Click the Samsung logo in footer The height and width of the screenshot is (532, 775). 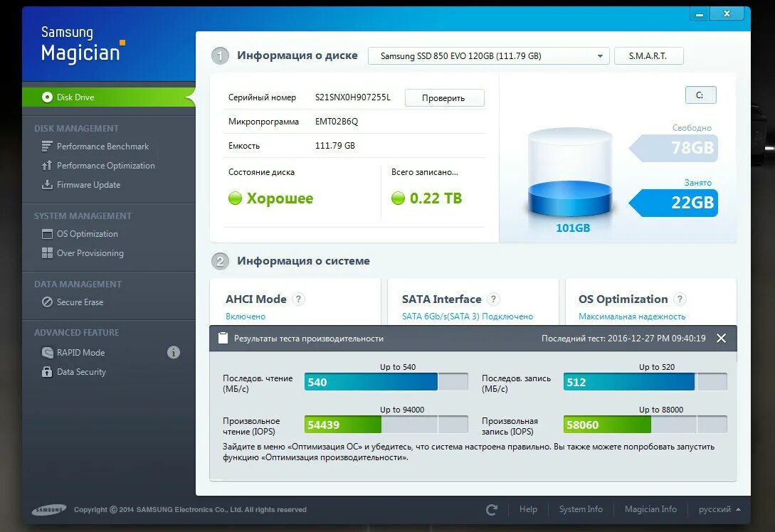click(49, 510)
